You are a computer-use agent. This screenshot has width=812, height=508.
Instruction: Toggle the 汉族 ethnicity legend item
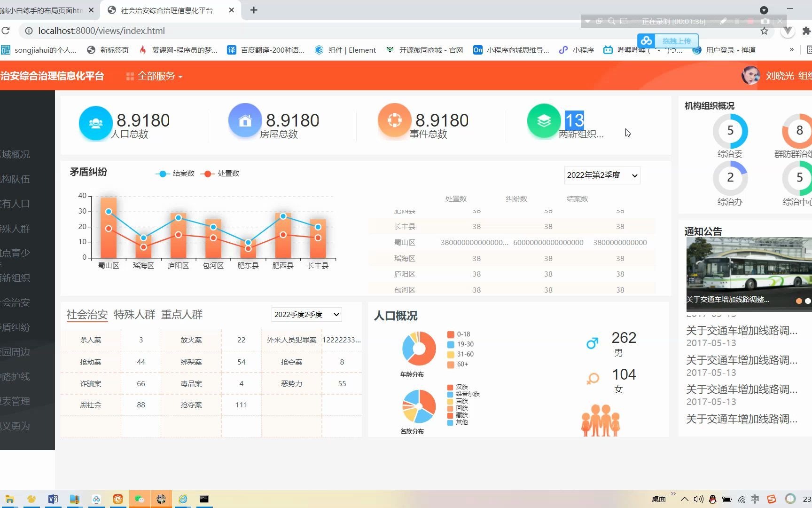[x=458, y=387]
